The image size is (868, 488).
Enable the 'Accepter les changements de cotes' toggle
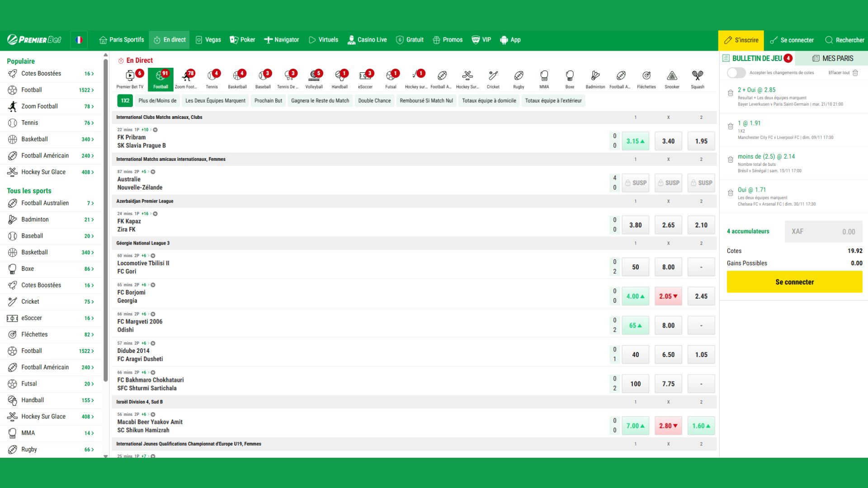(736, 73)
